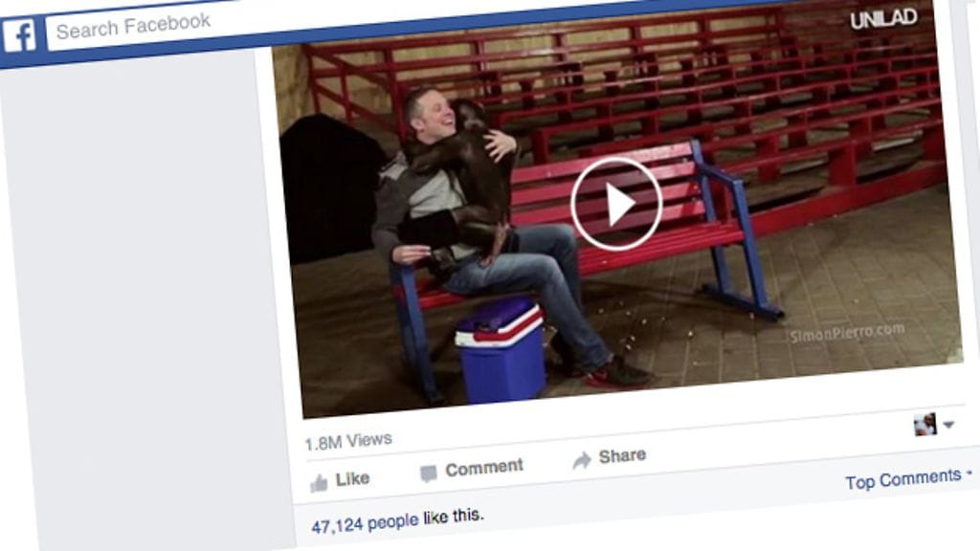Open the Top Comments sort dropdown

click(x=908, y=479)
